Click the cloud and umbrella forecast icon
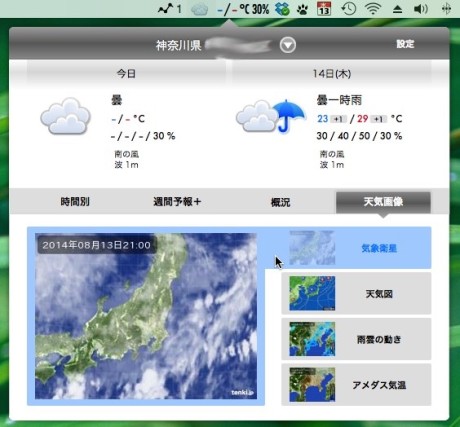 (270, 116)
